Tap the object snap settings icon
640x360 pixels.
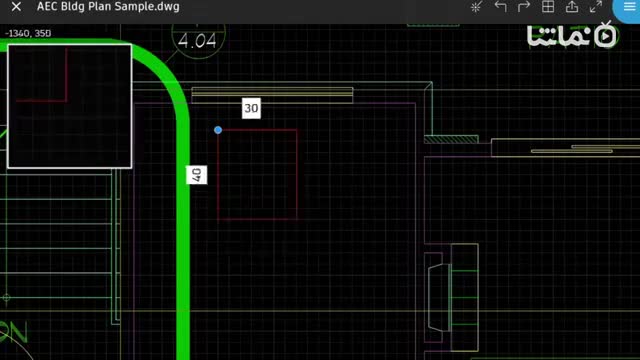[x=476, y=7]
